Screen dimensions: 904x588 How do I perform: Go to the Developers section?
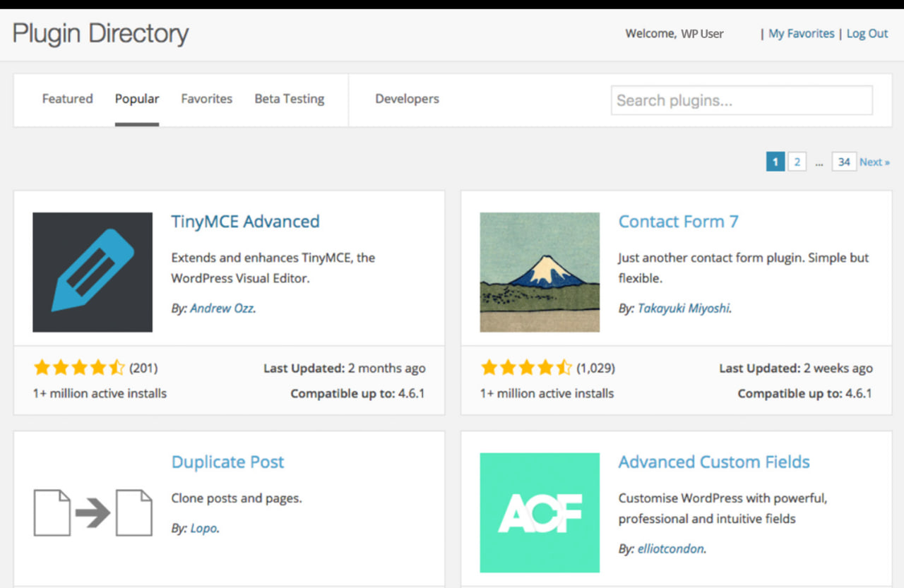(x=407, y=99)
